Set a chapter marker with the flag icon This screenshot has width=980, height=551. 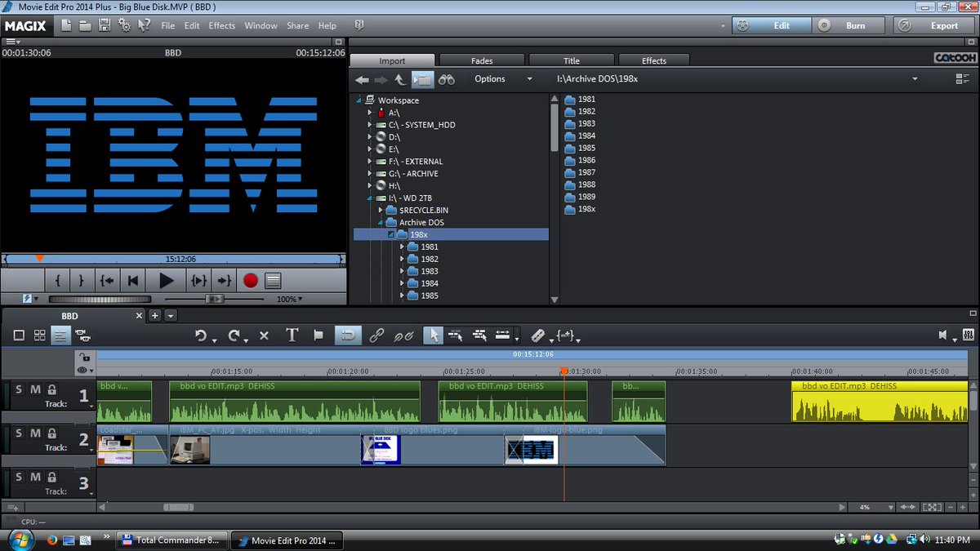(318, 335)
